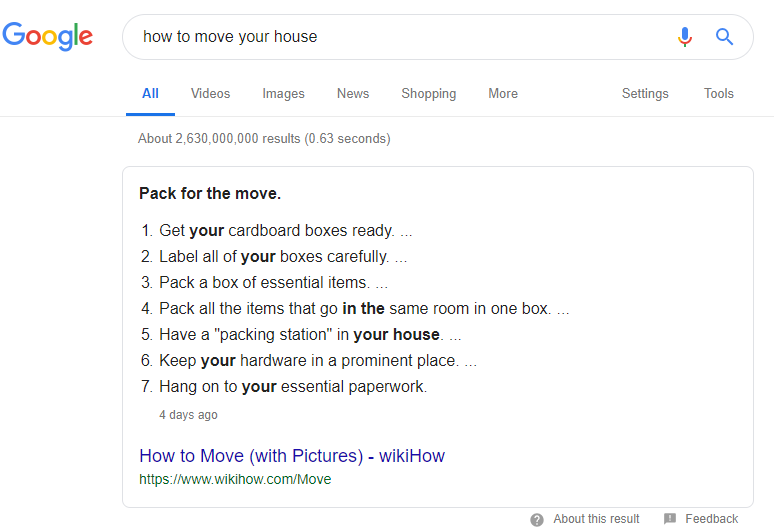Click the Google logo
This screenshot has height=530, width=774.
pyautogui.click(x=48, y=37)
